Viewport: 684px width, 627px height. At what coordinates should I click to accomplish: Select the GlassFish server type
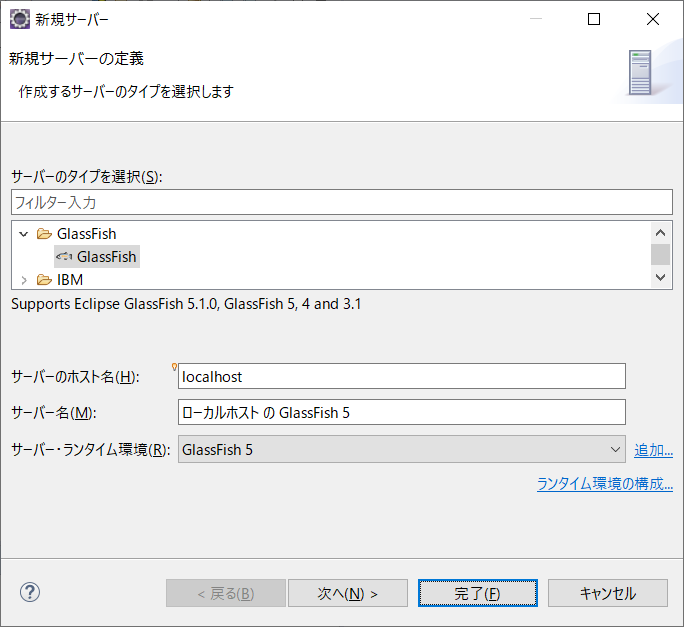click(97, 257)
